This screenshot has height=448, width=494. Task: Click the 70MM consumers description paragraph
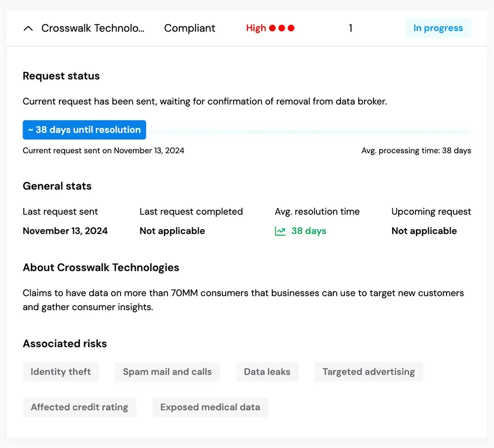coord(243,300)
